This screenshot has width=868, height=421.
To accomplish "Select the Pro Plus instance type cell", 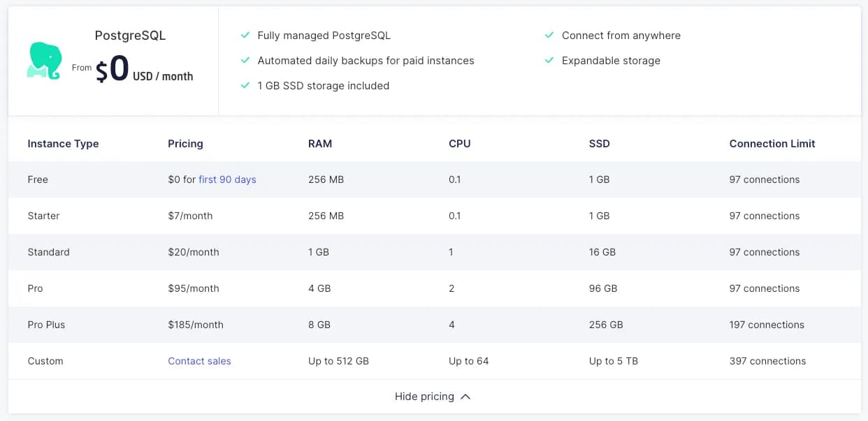I will point(46,325).
